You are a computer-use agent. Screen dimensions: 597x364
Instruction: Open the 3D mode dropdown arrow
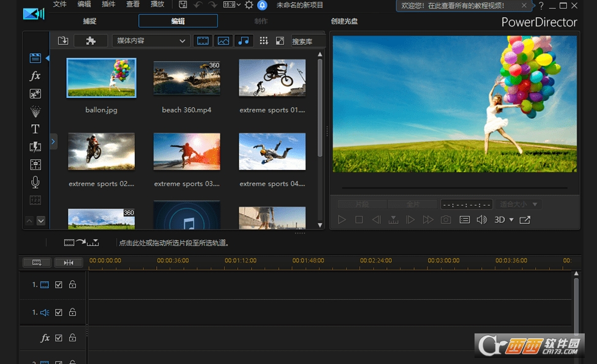[x=511, y=220]
